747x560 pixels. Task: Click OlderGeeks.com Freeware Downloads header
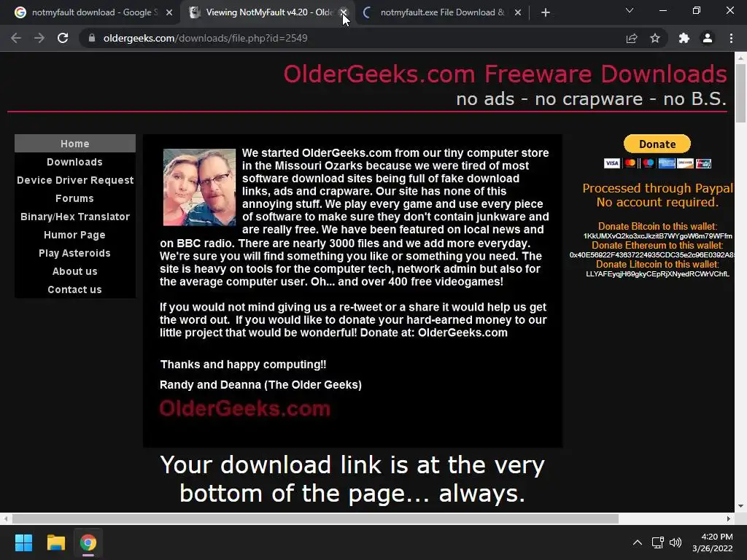pos(505,74)
